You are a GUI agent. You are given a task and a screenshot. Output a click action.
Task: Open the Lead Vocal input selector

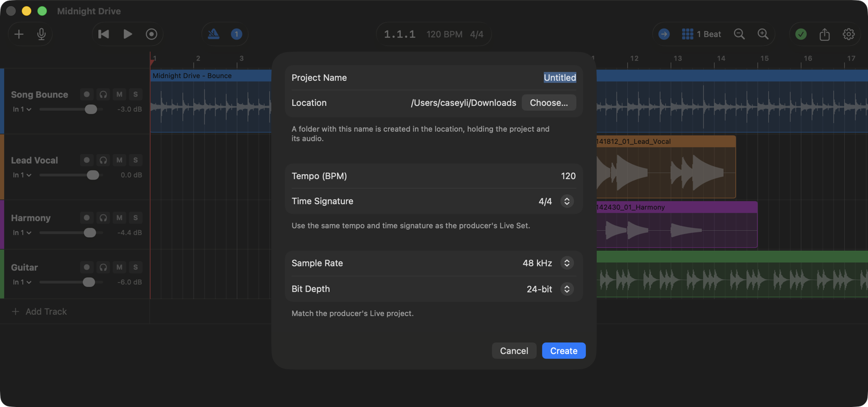tap(22, 175)
